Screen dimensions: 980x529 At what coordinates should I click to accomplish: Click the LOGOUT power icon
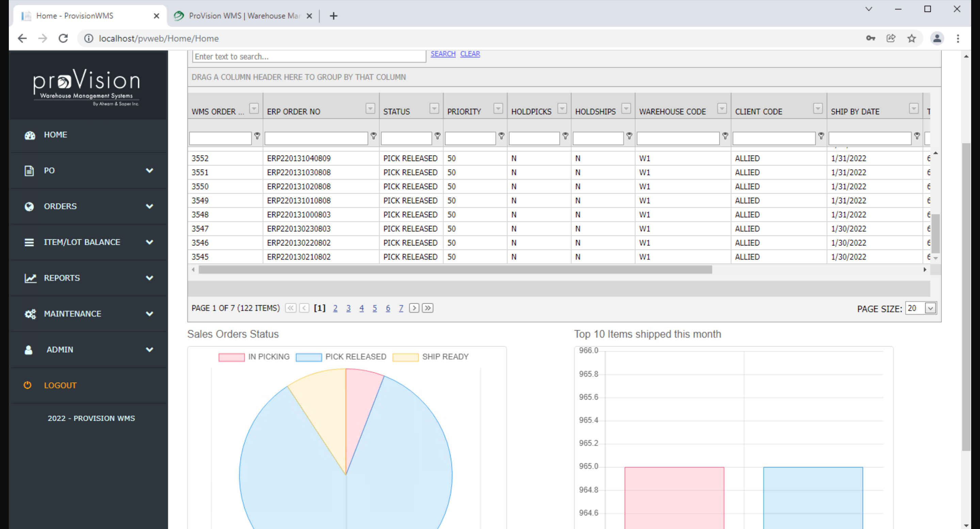pyautogui.click(x=27, y=385)
